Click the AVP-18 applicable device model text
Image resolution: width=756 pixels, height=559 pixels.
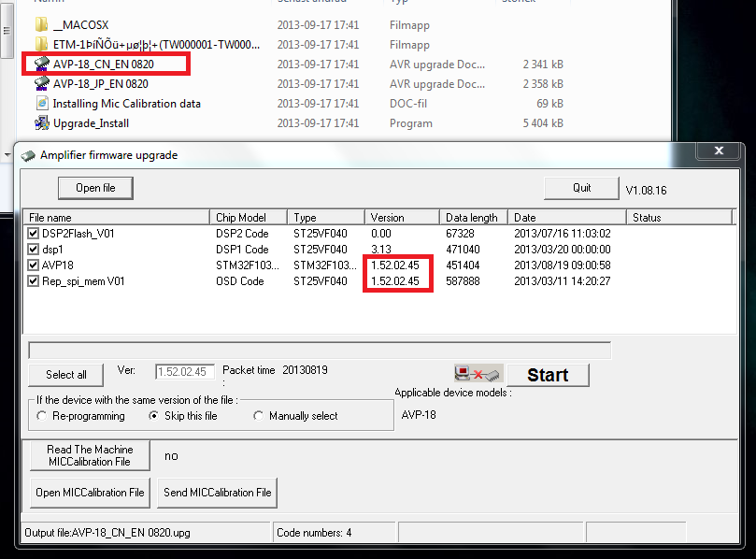(419, 415)
